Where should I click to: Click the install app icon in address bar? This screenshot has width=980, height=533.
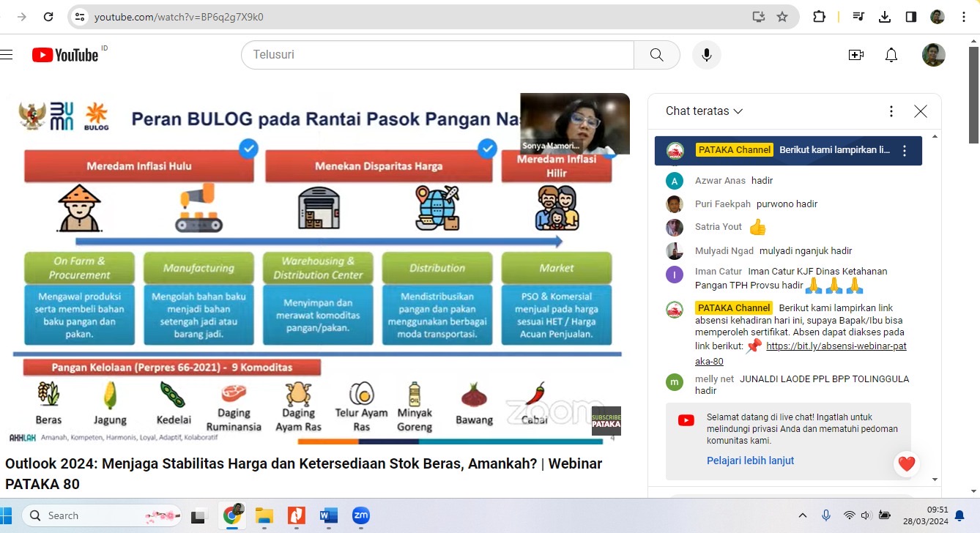759,17
